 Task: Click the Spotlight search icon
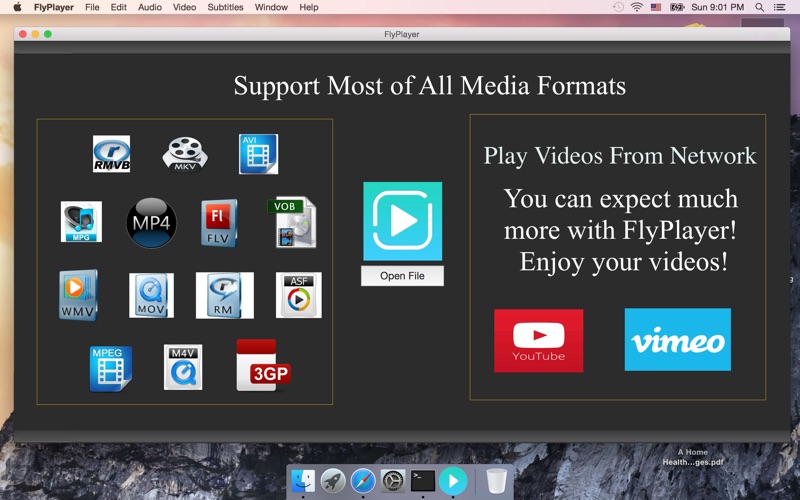point(760,7)
